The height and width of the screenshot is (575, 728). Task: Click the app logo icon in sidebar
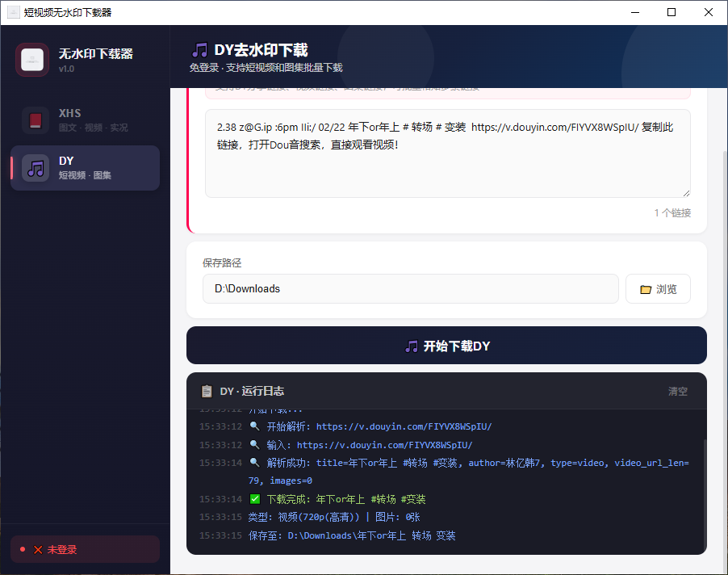coord(32,60)
